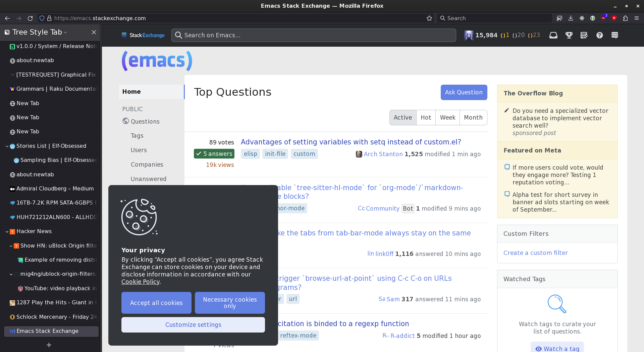Click the Ask Question button
This screenshot has width=644, height=352.
pos(464,92)
